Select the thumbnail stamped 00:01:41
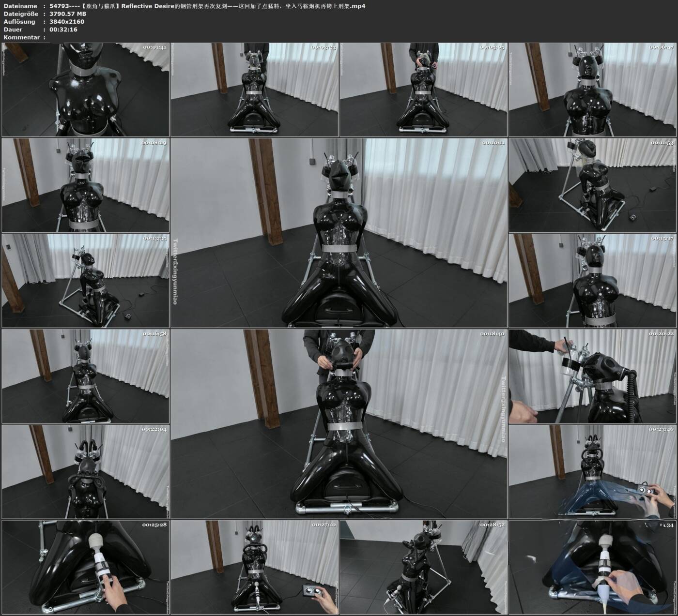This screenshot has width=678, height=616. [86, 90]
